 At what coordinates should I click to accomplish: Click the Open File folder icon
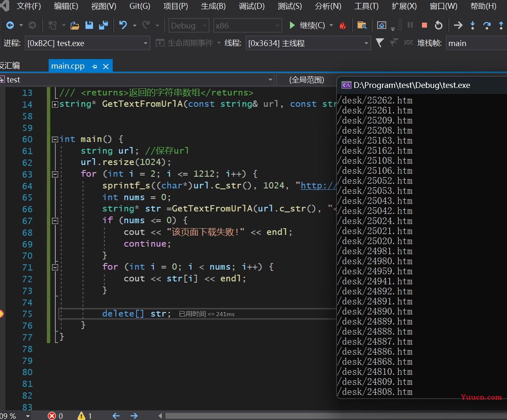(75, 26)
